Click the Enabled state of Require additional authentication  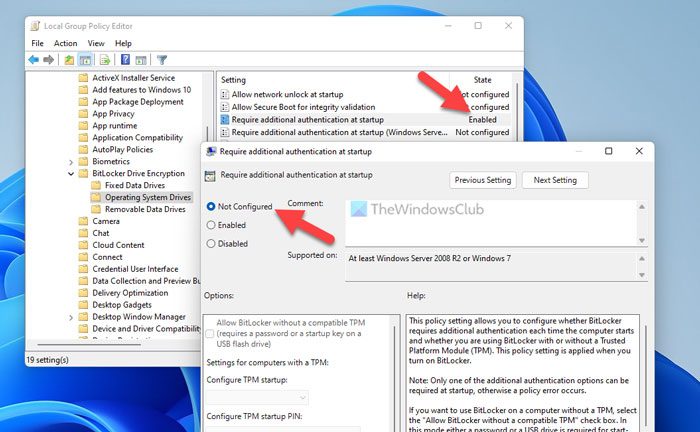482,120
